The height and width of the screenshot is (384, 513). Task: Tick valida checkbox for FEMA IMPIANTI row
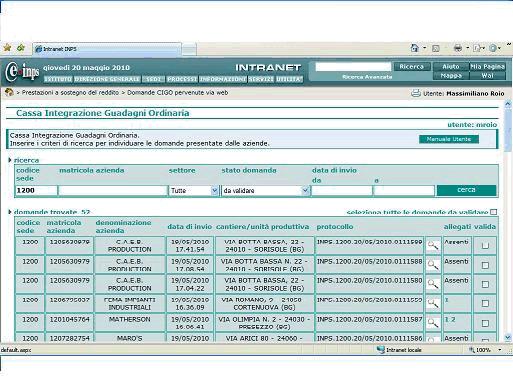point(485,303)
